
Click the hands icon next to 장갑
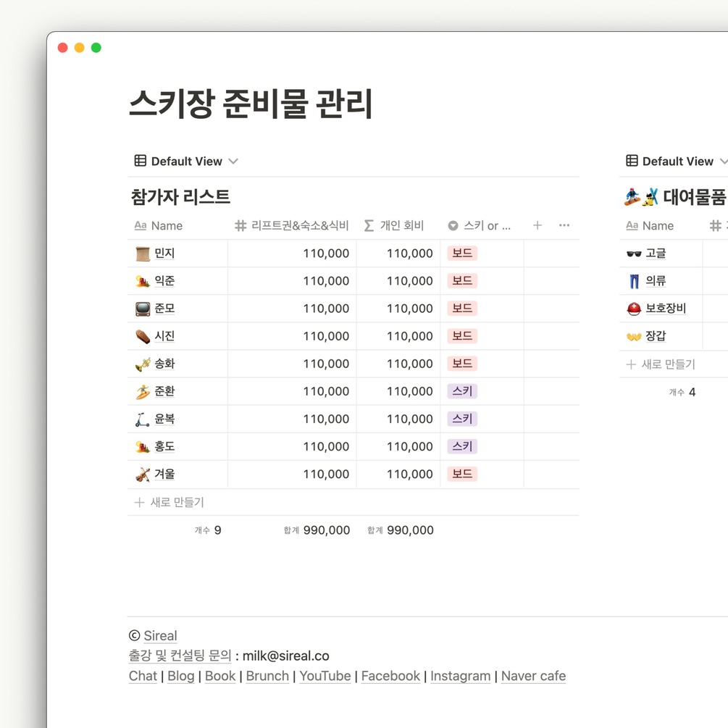(x=634, y=336)
